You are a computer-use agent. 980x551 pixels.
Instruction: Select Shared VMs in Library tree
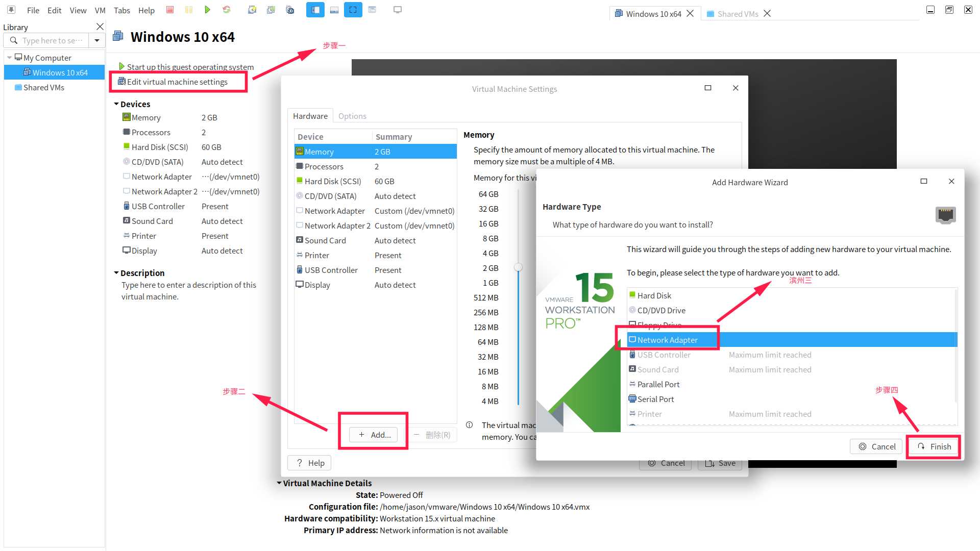click(44, 87)
